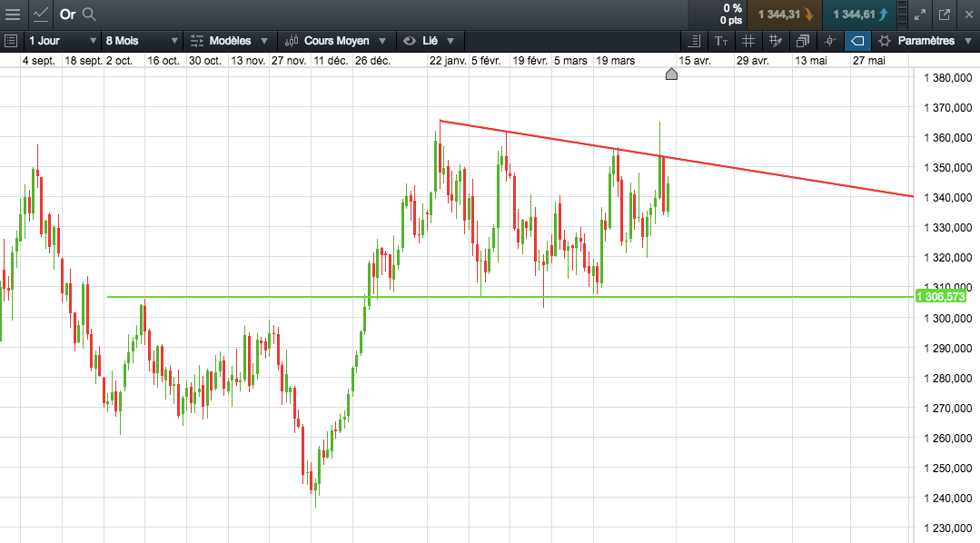Expand chart to full screen

920,15
